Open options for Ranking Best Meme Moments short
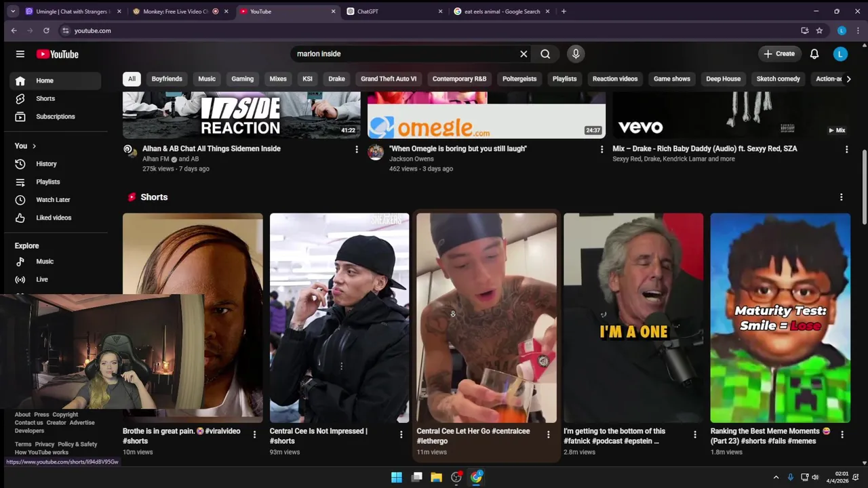 (842, 434)
